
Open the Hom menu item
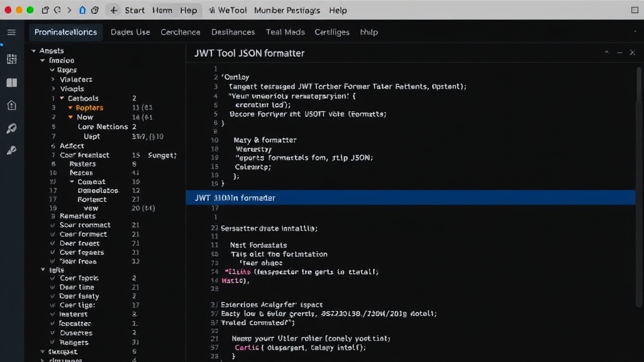pyautogui.click(x=162, y=11)
